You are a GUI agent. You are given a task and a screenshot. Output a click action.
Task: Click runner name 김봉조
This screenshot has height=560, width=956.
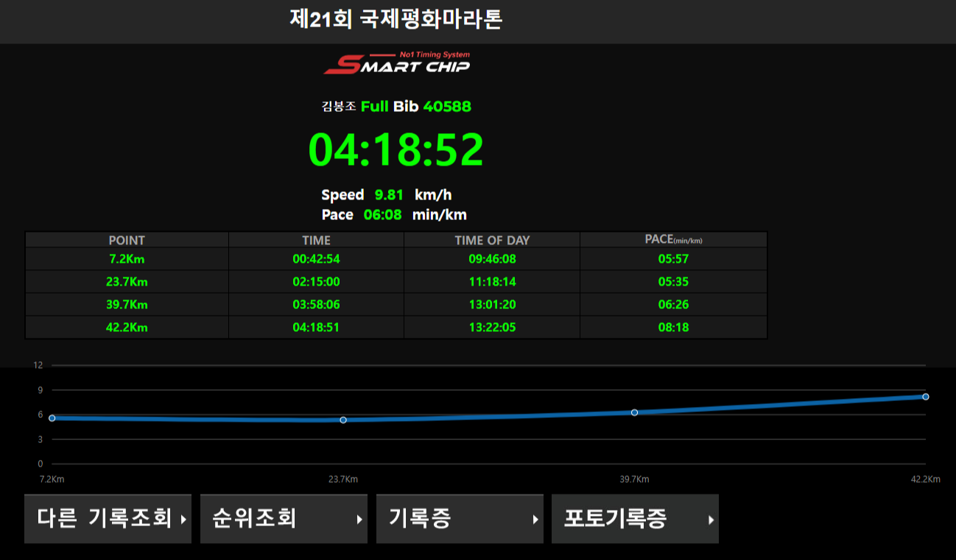point(339,106)
